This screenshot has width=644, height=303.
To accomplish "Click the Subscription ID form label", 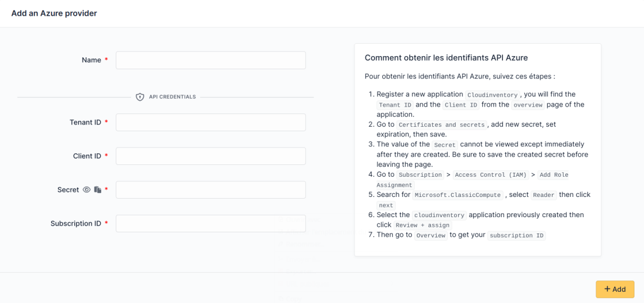I will pos(76,223).
